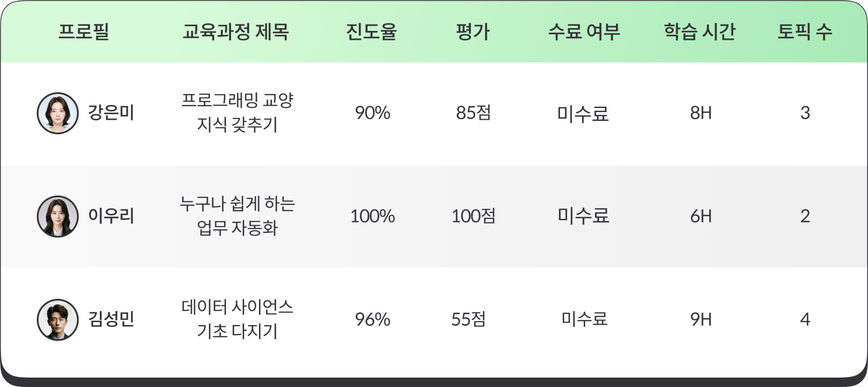The width and height of the screenshot is (868, 387).
Task: Select the 수료 여부 column header
Action: coord(583,32)
